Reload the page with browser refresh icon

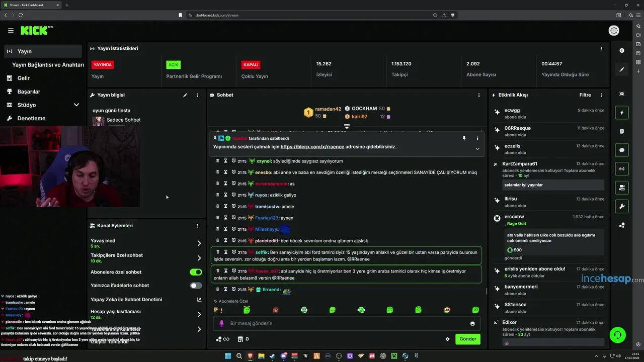pyautogui.click(x=21, y=15)
